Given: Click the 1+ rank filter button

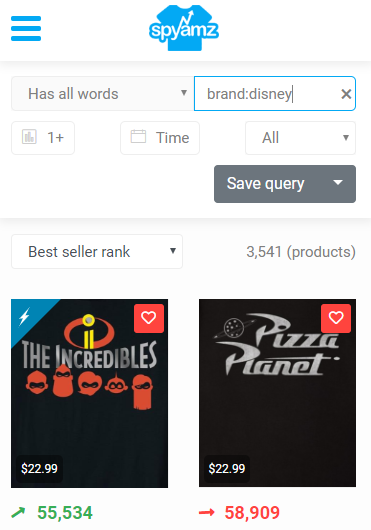Looking at the screenshot, I should (x=43, y=138).
